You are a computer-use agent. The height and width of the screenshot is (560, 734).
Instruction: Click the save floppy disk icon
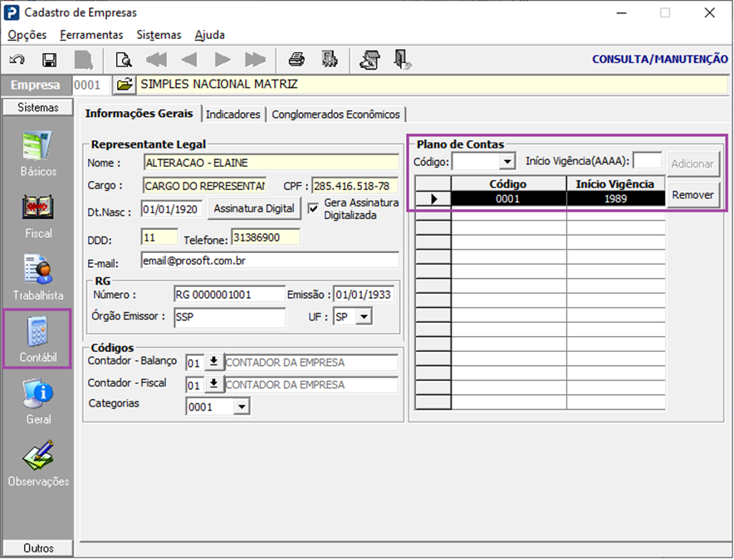tap(49, 60)
